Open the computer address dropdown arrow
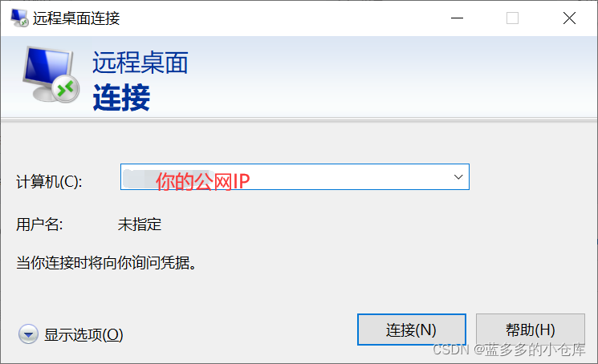 coord(458,177)
